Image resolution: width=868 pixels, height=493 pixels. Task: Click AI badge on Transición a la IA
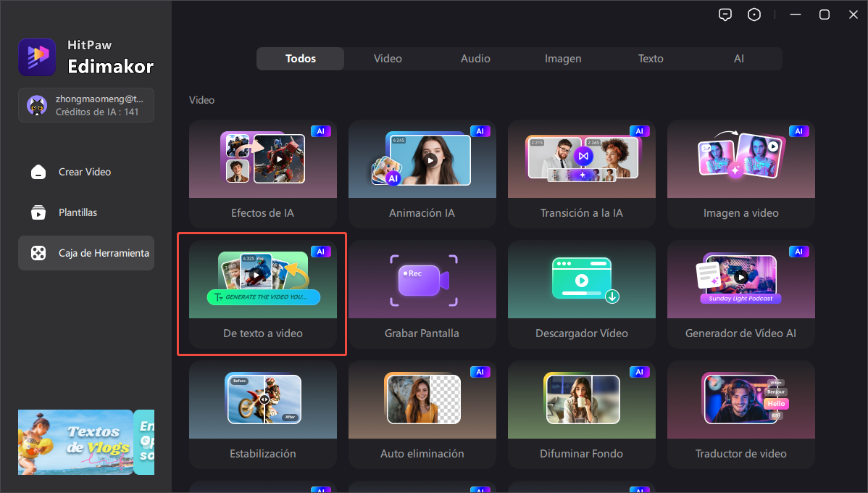point(639,131)
